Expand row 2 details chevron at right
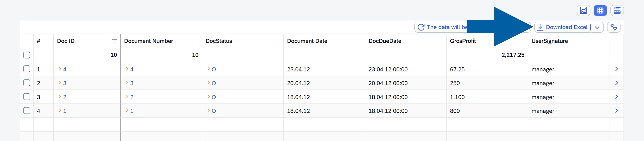This screenshot has width=644, height=141. pos(617,83)
